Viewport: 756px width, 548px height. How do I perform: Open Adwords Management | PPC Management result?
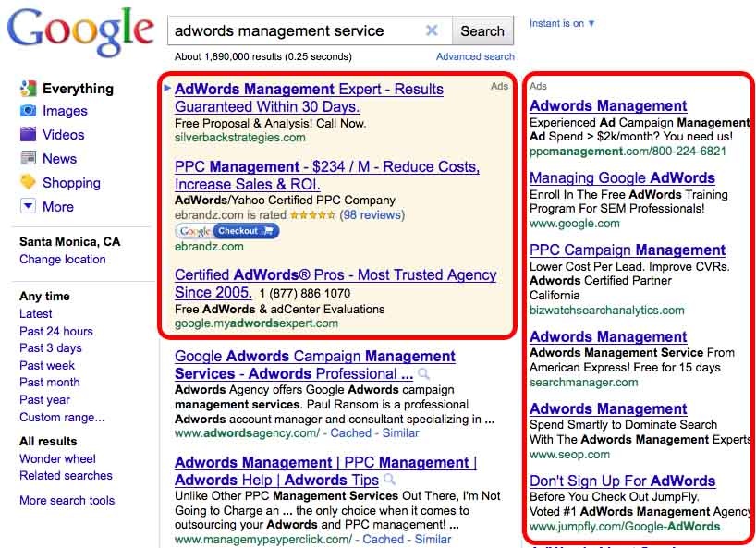(326, 471)
